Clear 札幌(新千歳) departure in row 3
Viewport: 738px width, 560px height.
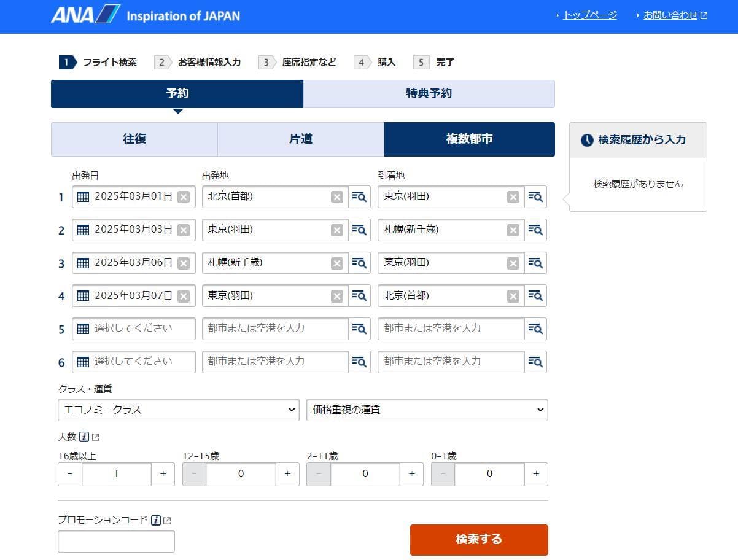pos(337,263)
